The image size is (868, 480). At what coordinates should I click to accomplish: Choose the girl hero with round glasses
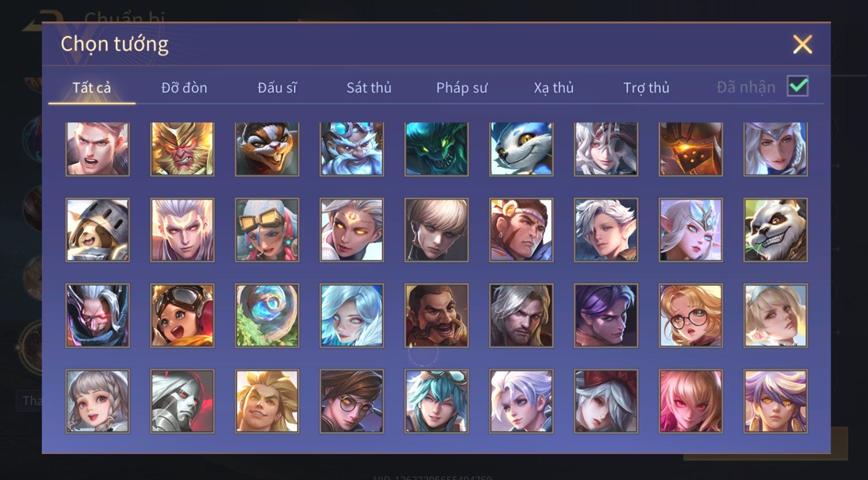[690, 316]
